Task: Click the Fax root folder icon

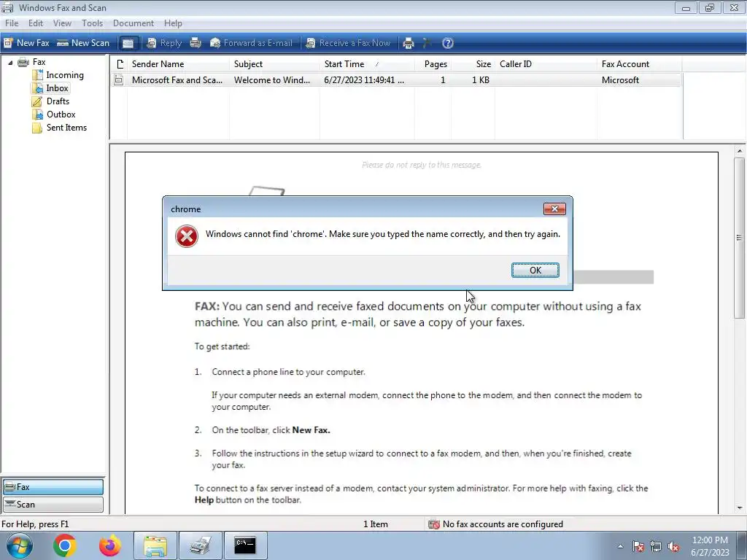Action: coord(23,62)
